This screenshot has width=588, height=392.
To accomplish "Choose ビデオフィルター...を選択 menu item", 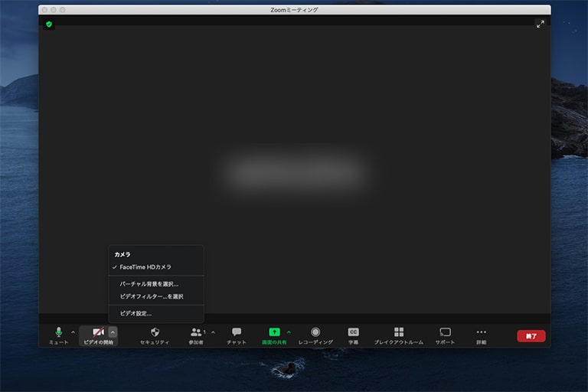I will (156, 296).
